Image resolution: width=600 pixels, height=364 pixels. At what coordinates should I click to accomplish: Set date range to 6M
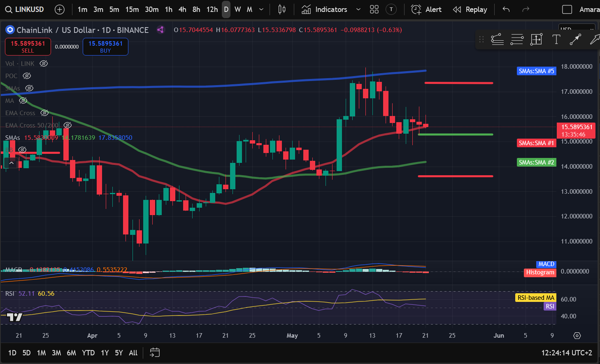coord(71,353)
